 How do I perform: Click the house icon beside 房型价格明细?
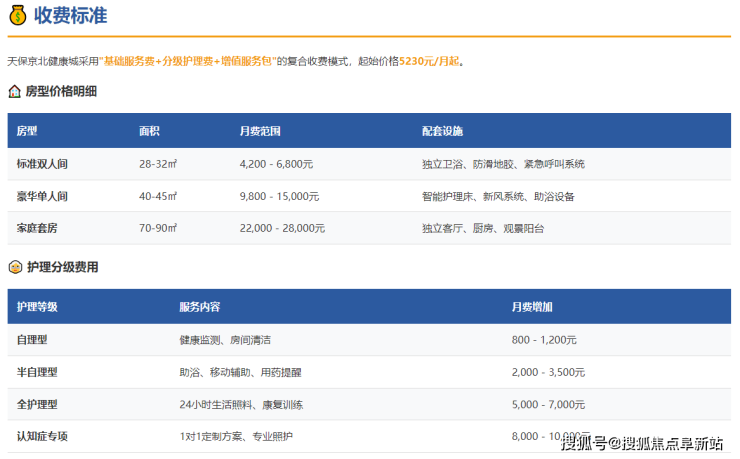tap(15, 92)
